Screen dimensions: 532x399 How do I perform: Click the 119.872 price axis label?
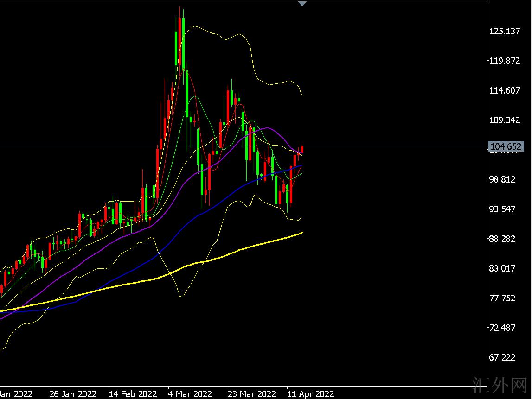[505, 61]
